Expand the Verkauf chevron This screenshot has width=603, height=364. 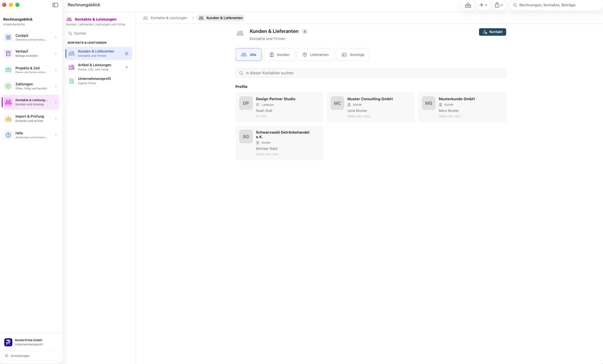click(56, 53)
